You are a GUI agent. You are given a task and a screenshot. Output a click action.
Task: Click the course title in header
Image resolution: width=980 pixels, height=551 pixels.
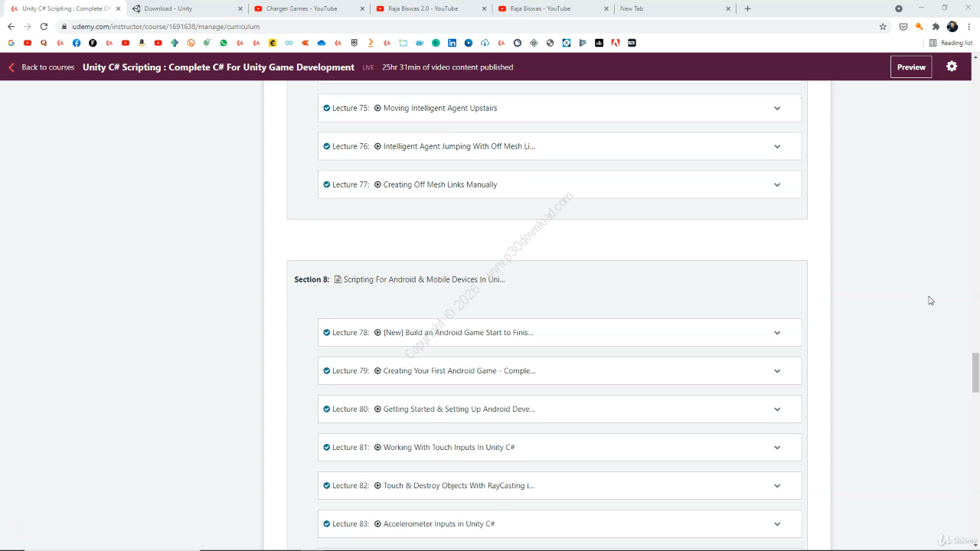pos(218,67)
